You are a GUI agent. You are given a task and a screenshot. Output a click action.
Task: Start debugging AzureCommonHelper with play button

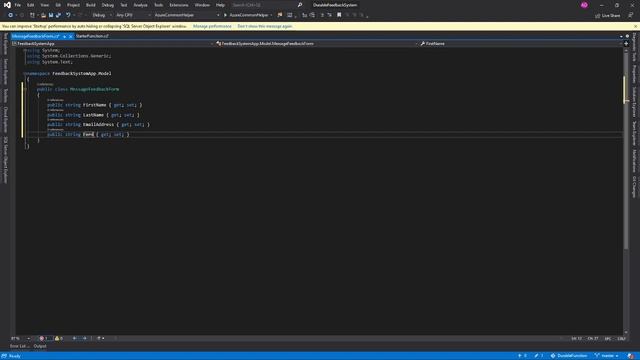point(225,15)
